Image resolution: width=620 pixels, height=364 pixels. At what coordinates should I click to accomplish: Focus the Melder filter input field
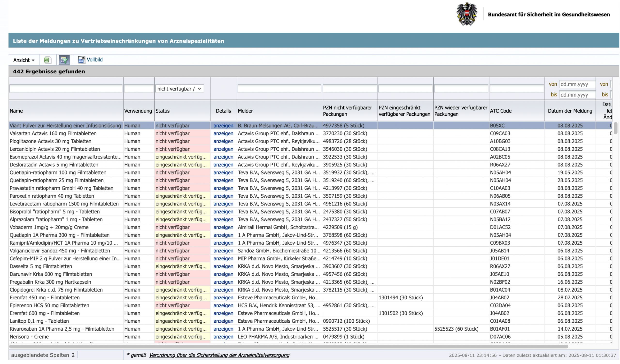tap(279, 89)
